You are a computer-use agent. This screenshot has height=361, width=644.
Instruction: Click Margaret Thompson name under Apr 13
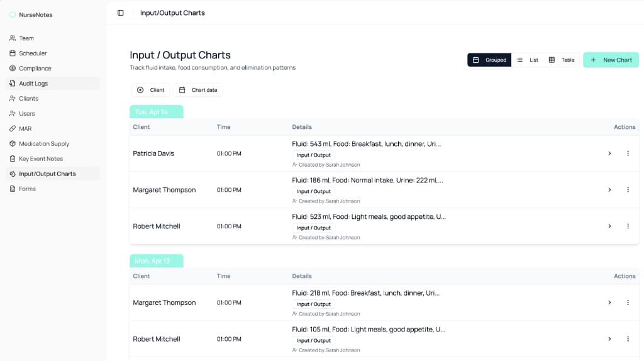point(164,303)
